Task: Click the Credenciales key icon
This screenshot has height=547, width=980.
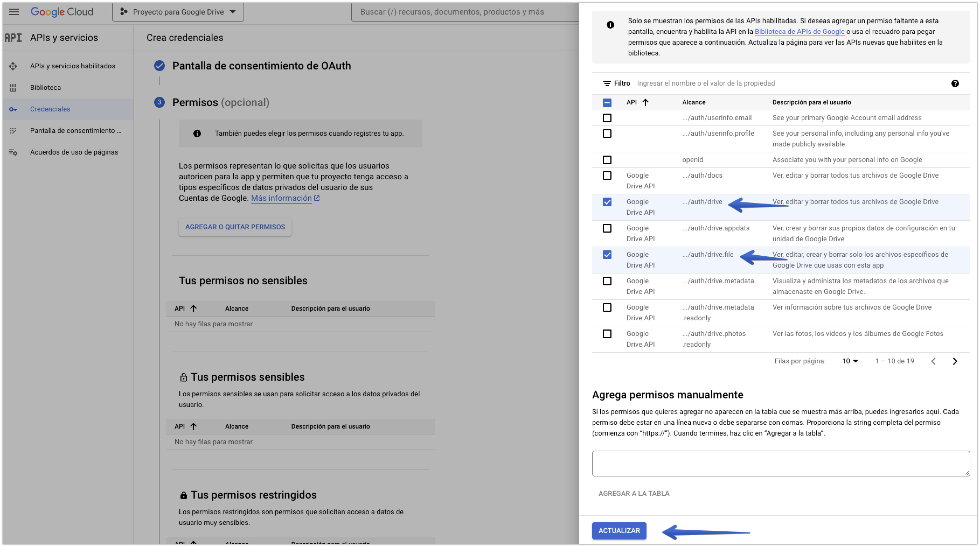Action: [13, 110]
